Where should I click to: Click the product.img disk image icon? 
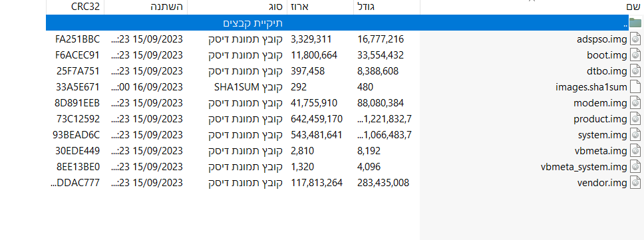(635, 119)
